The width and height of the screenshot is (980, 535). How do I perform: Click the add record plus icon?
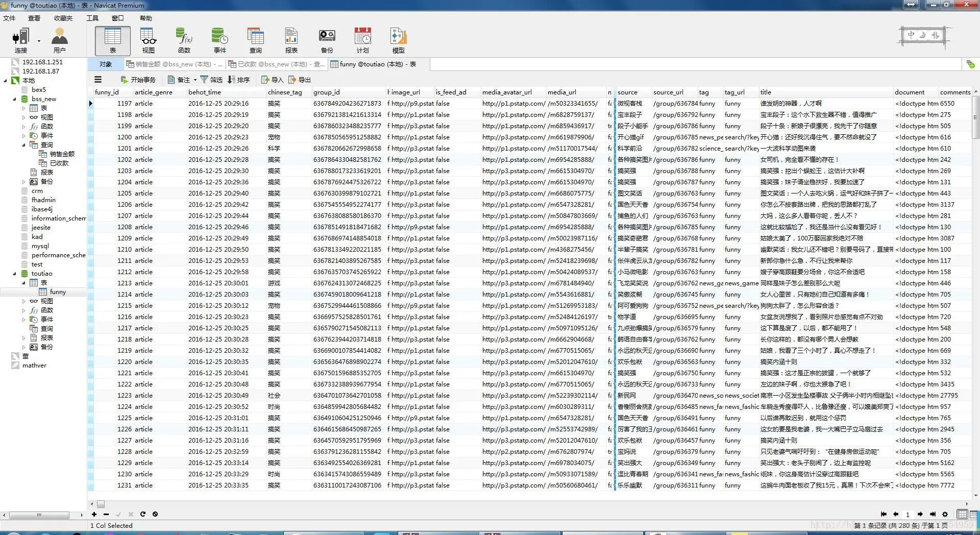click(x=94, y=514)
